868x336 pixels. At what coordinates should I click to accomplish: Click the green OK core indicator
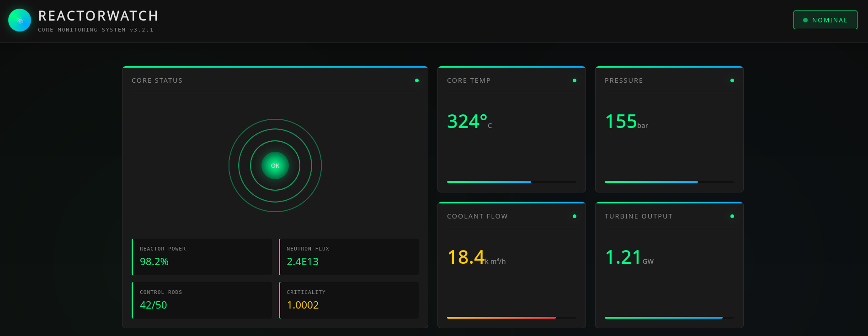(x=275, y=165)
